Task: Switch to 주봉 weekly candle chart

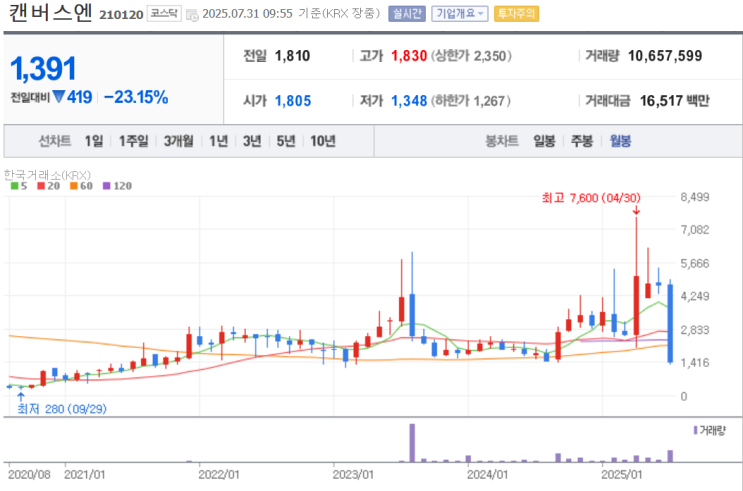Action: pos(582,141)
